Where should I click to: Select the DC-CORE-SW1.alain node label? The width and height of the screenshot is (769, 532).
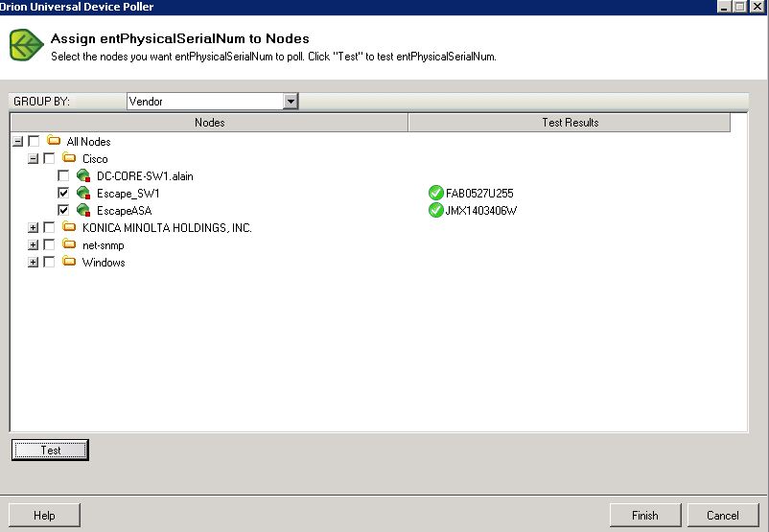145,176
